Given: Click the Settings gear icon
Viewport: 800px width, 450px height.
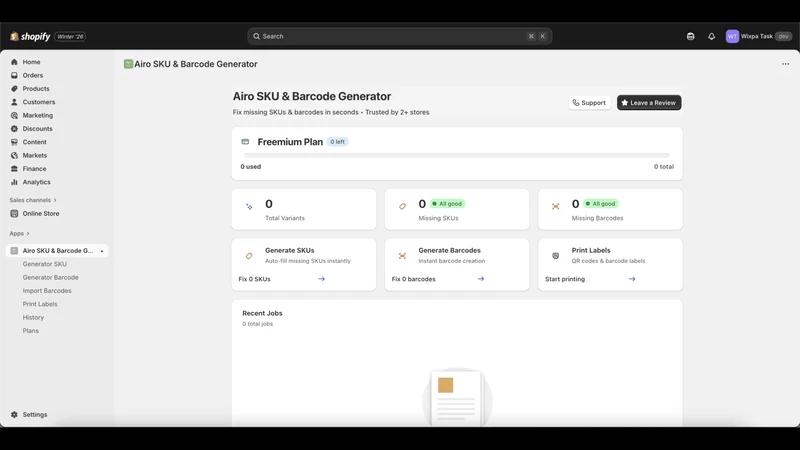Looking at the screenshot, I should [14, 414].
